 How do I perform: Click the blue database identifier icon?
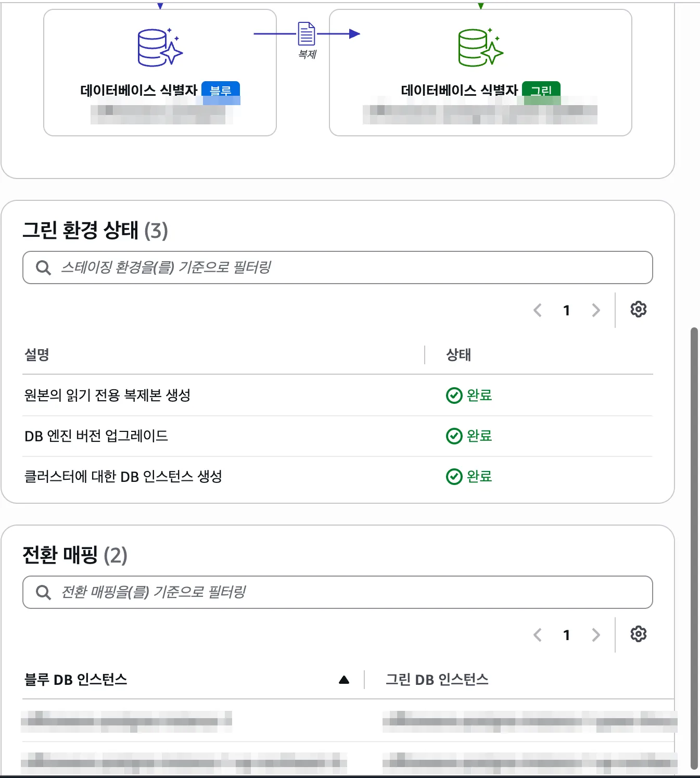tap(160, 47)
